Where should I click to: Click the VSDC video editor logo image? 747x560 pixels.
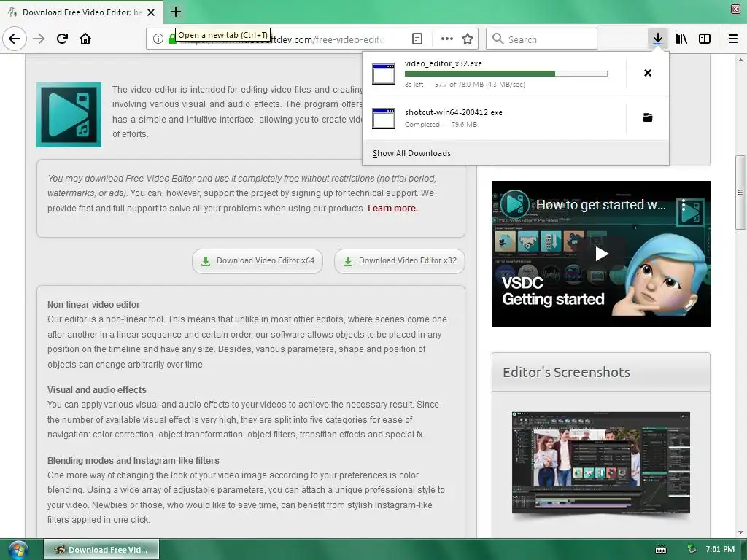[x=69, y=114]
